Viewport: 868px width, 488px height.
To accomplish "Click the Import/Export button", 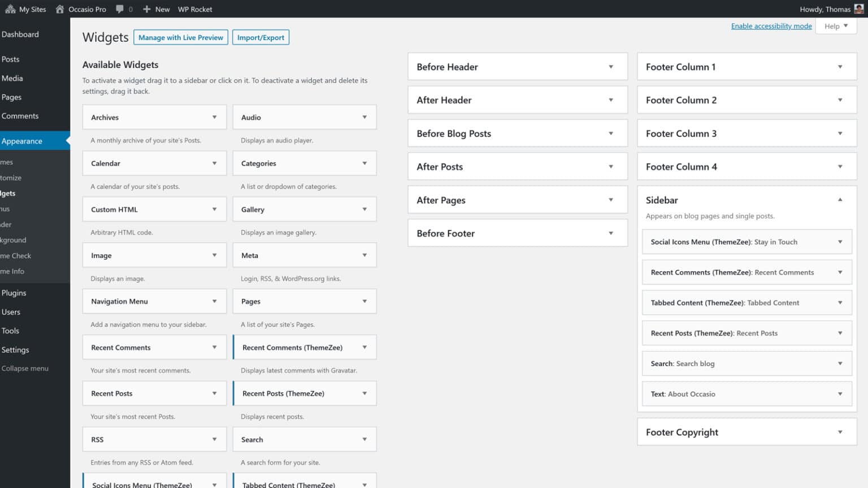I will coord(261,37).
